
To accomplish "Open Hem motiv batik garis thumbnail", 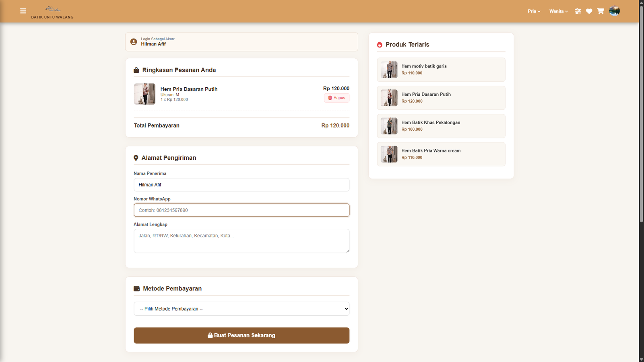I will click(x=389, y=70).
